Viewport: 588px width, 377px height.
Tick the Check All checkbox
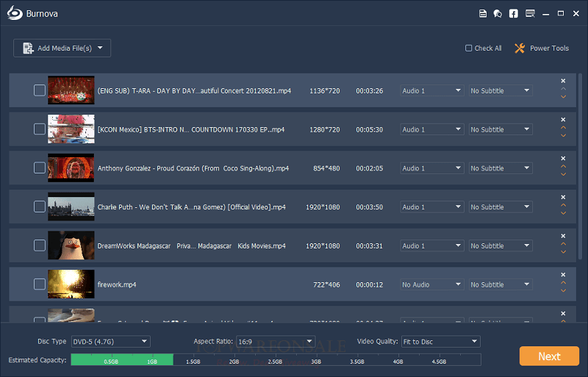tap(468, 48)
